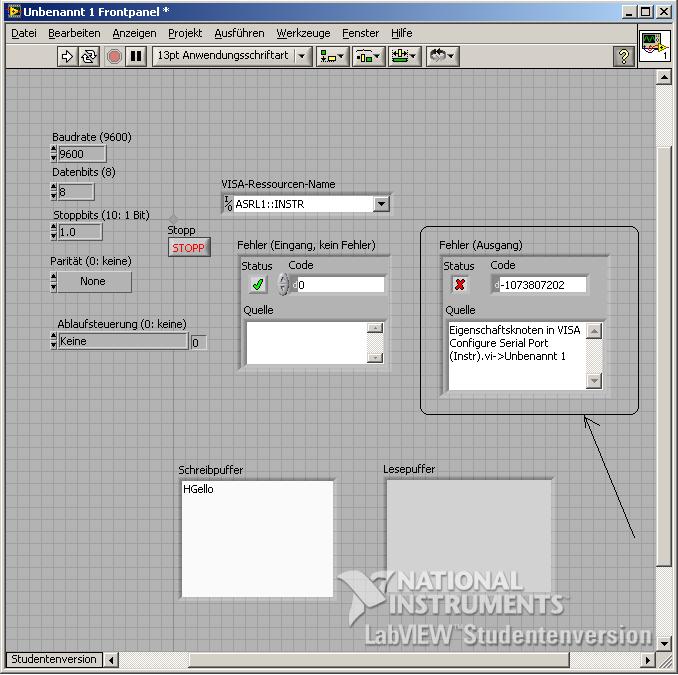Click the LabVIEW title bar icon
Screen dimensions: 678x675
pyautogui.click(x=14, y=11)
